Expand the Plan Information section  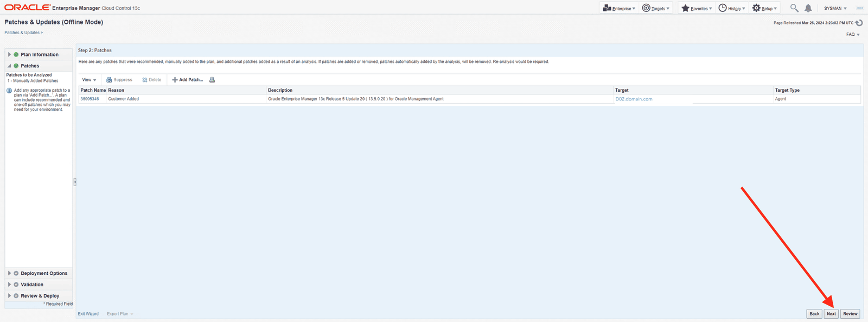point(9,54)
